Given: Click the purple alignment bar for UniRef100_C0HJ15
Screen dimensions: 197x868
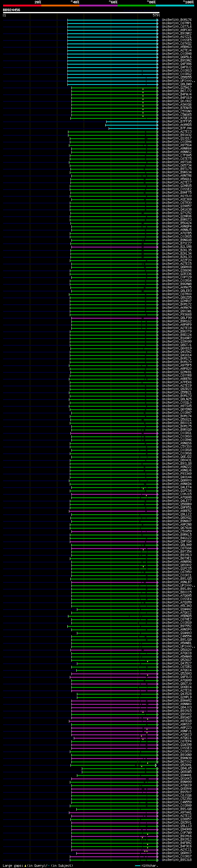Looking at the screenshot, I should coord(115,494).
